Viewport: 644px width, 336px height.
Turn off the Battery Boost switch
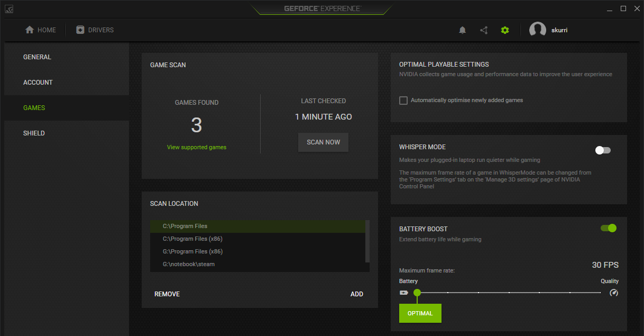[x=609, y=228]
